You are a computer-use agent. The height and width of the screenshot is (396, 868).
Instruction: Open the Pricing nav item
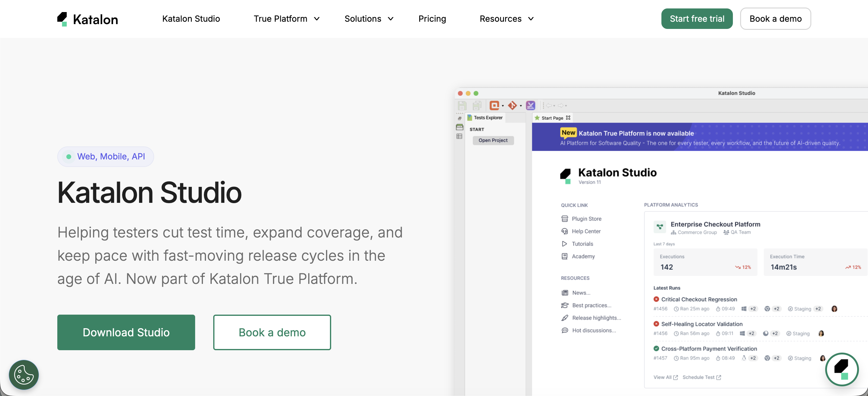[432, 19]
